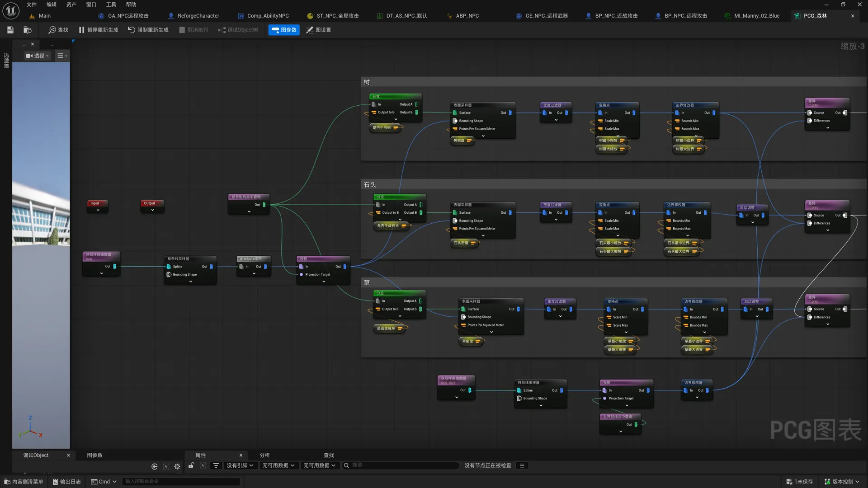Click the Browse to asset in content browser icon
The height and width of the screenshot is (488, 868).
coord(28,30)
